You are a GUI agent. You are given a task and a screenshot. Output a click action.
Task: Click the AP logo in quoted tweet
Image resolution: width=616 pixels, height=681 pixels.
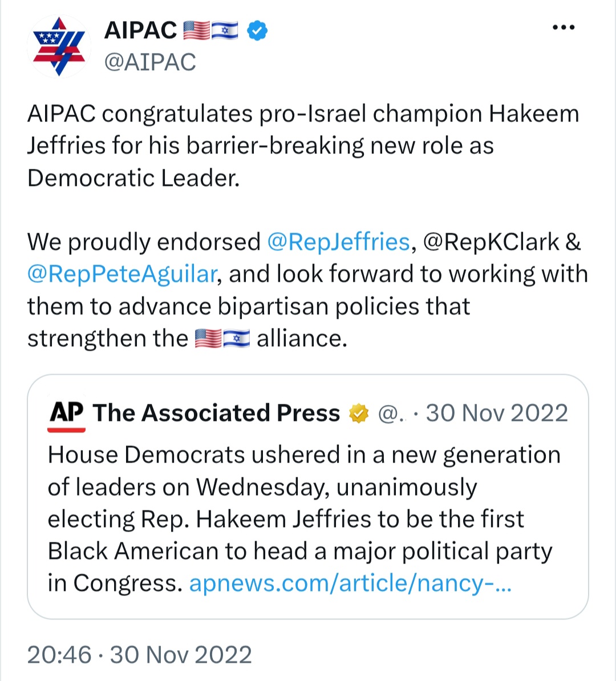pos(67,414)
